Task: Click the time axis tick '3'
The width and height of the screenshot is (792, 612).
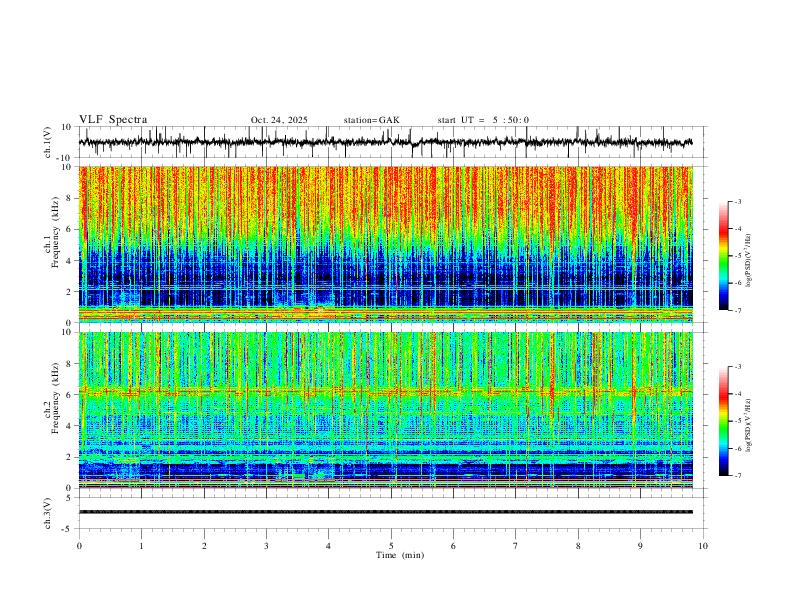Action: click(266, 546)
